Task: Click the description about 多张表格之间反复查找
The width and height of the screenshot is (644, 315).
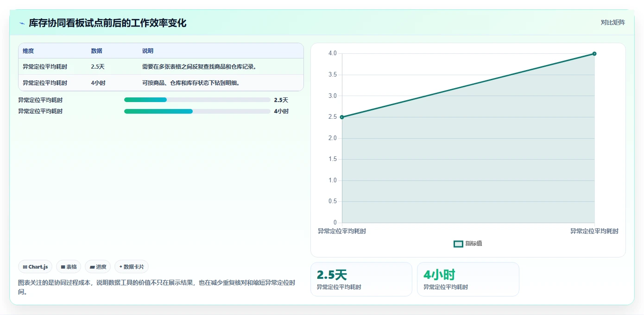Action: click(x=200, y=67)
